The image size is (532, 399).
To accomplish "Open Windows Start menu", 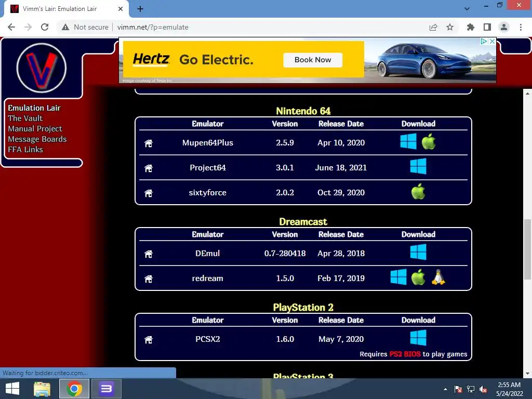I will (x=12, y=389).
